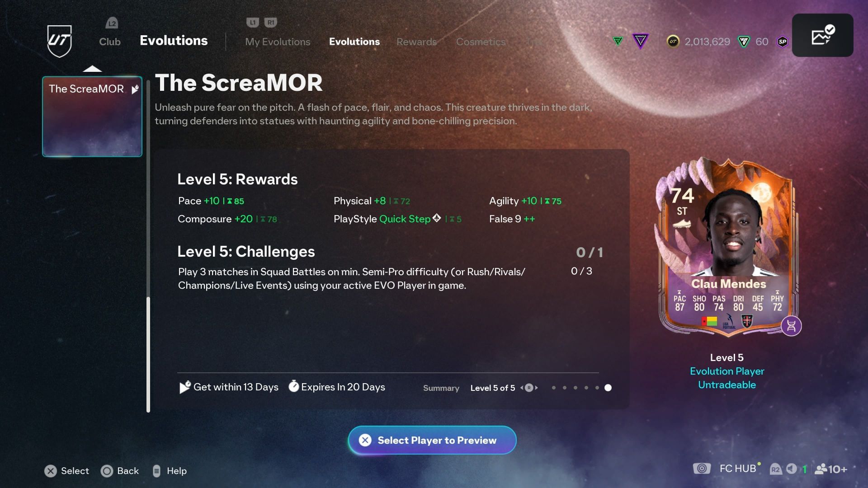Click the SP season points icon

point(783,42)
